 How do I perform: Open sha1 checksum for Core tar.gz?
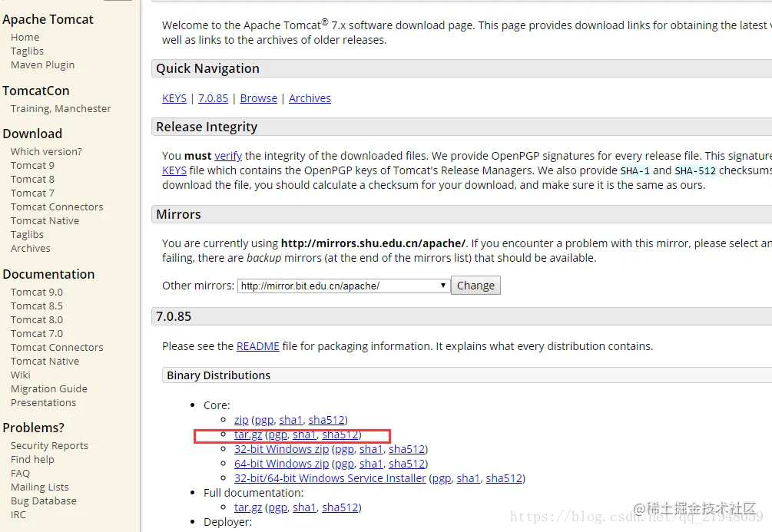[x=304, y=435]
